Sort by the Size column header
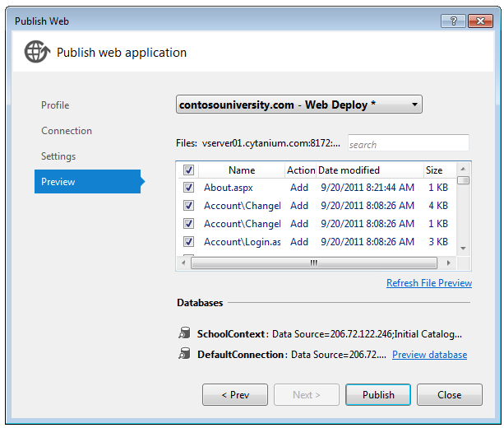This screenshot has width=504, height=428. (440, 170)
